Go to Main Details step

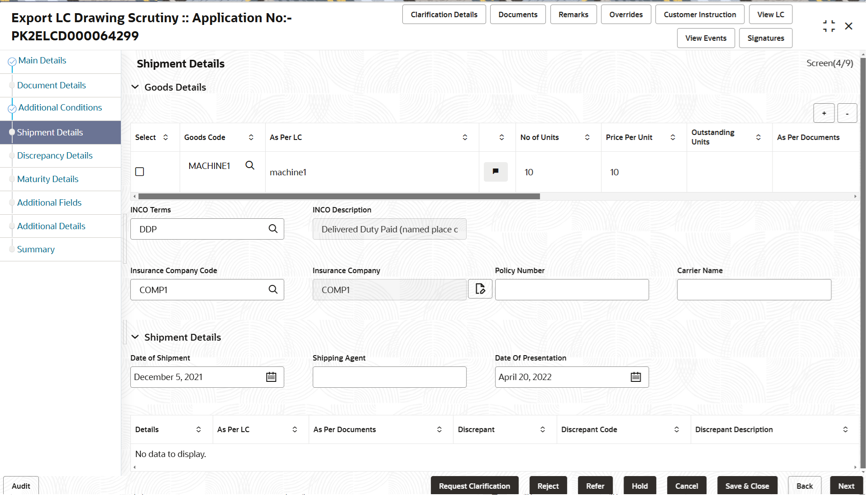(x=42, y=60)
